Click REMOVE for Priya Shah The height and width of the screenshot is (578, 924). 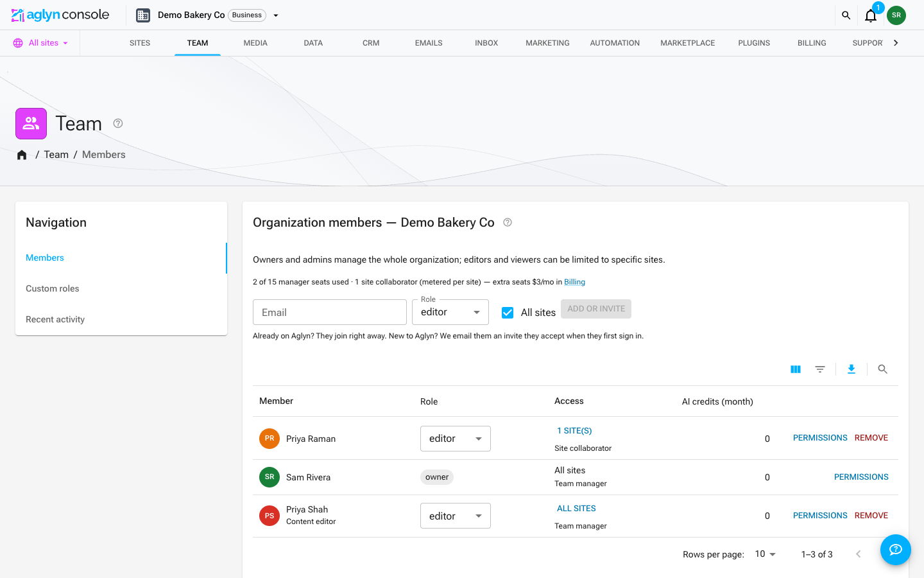[x=871, y=516]
